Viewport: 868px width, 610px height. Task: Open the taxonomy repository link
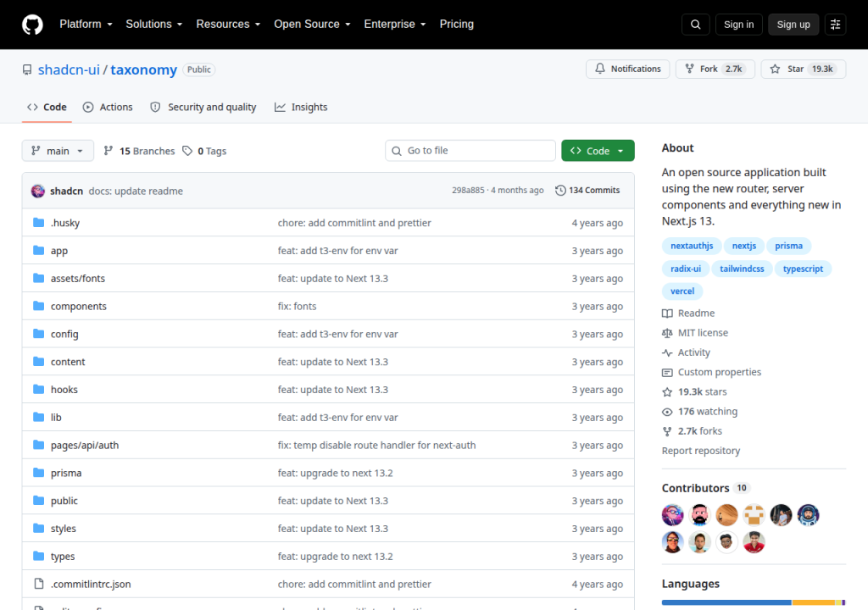[x=143, y=69]
